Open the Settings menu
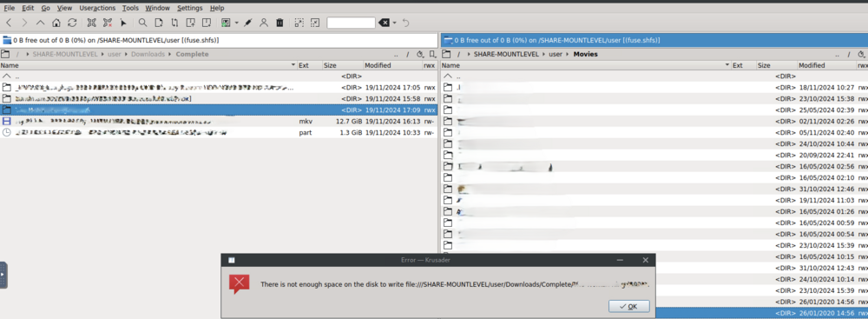 pos(190,9)
